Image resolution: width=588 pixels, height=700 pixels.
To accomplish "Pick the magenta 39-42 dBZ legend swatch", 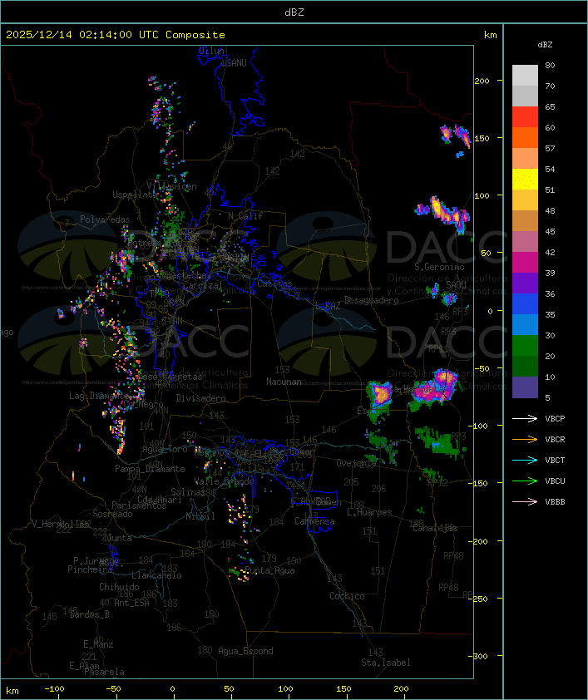I will pyautogui.click(x=525, y=263).
